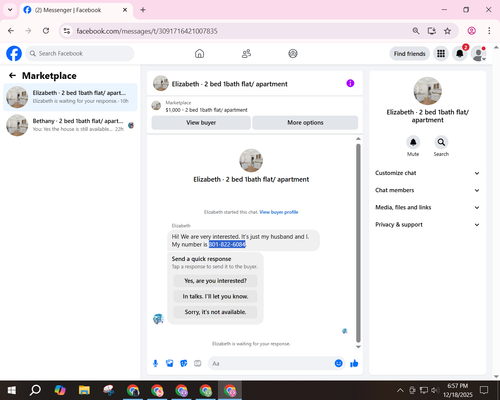Image resolution: width=500 pixels, height=400 pixels.
Task: Open the tab search dropdown in Chrome
Action: tap(10, 10)
